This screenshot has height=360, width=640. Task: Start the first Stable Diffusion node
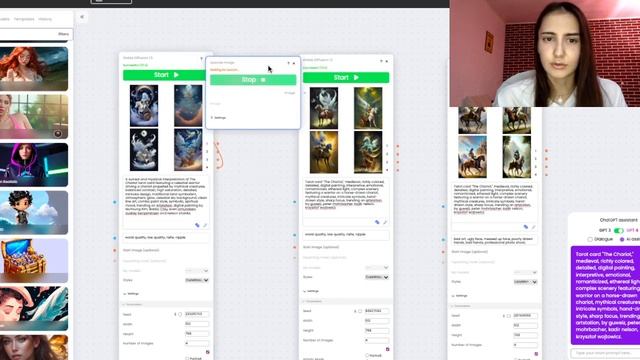coord(164,75)
